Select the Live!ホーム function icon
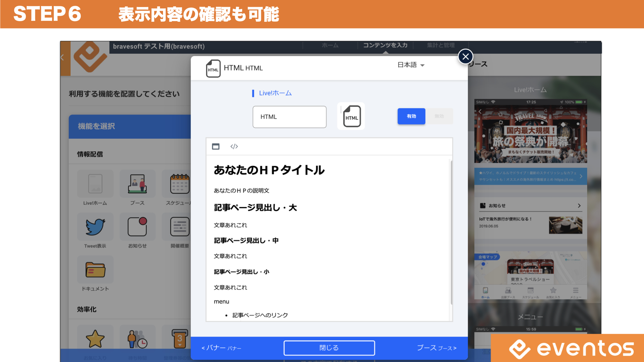The width and height of the screenshot is (644, 362). point(95,184)
